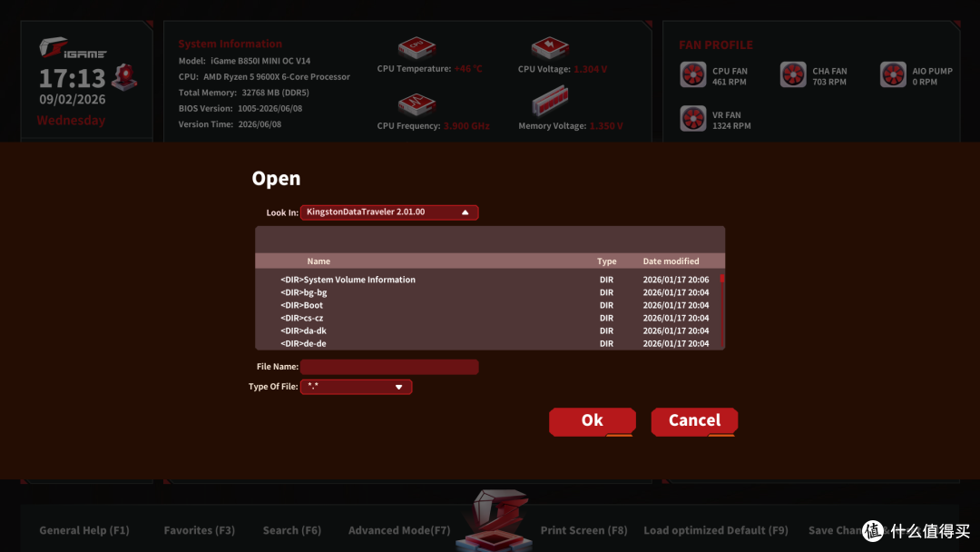This screenshot has height=552, width=980.
Task: Click the Memory Voltage RAM icon
Action: [x=550, y=102]
